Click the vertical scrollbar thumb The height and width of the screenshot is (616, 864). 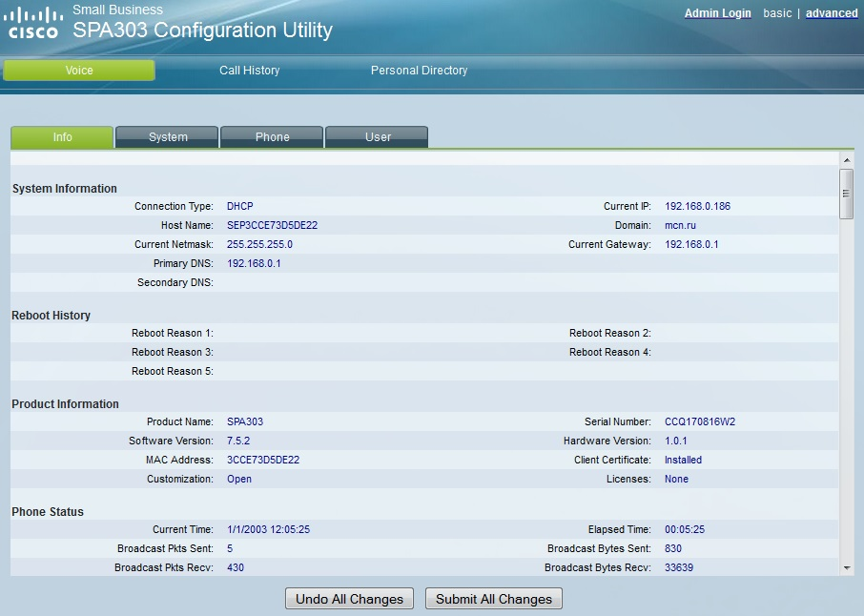(x=847, y=194)
